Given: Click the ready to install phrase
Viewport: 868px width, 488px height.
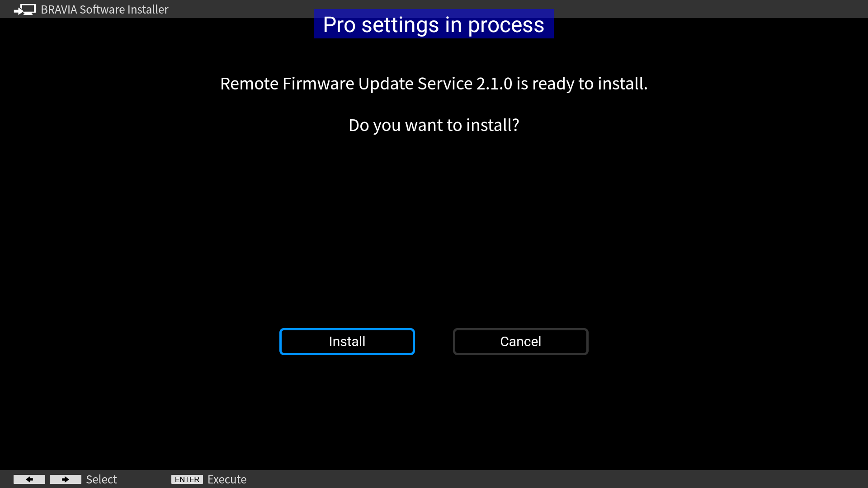Looking at the screenshot, I should point(590,84).
